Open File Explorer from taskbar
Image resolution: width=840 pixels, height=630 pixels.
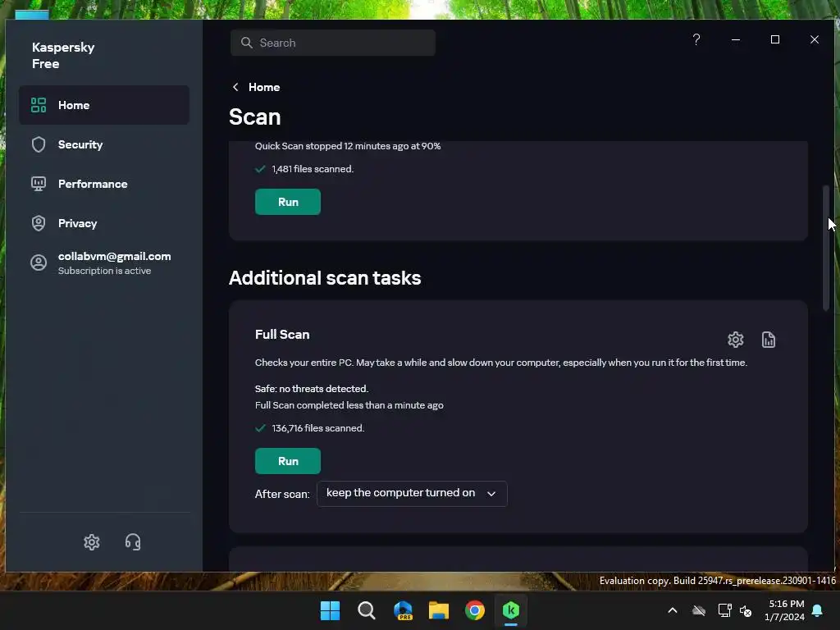click(439, 610)
